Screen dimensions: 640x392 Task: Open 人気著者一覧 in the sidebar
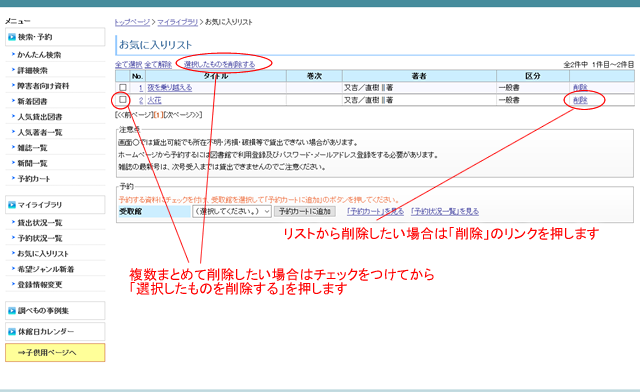(40, 132)
